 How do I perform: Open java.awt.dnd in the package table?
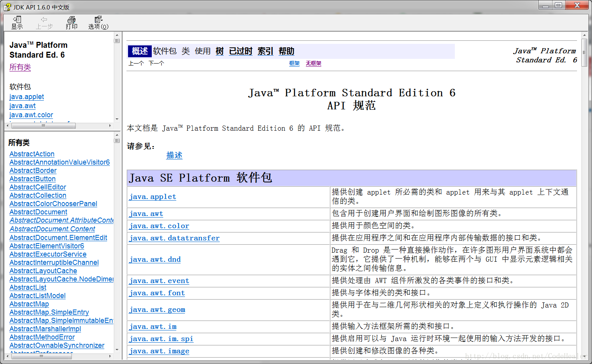155,259
